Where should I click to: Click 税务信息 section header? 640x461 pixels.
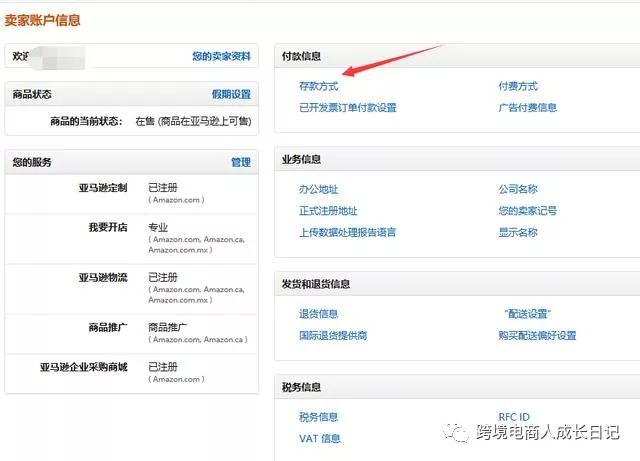pyautogui.click(x=301, y=387)
